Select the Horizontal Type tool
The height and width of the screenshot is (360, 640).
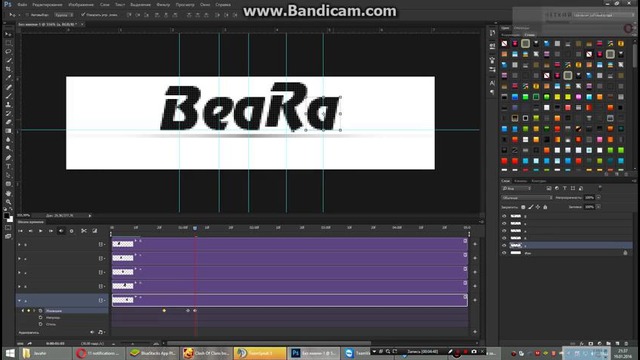[8, 167]
